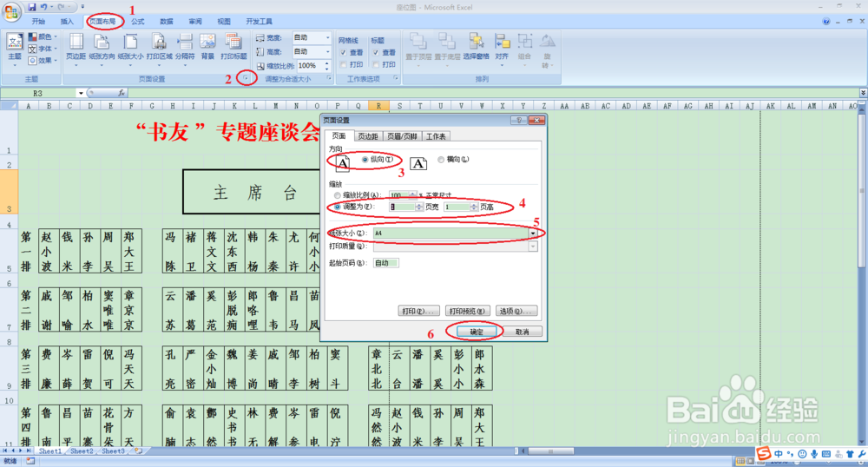Select 调整为 fit-to radio button
The image size is (868, 467).
[x=337, y=207]
